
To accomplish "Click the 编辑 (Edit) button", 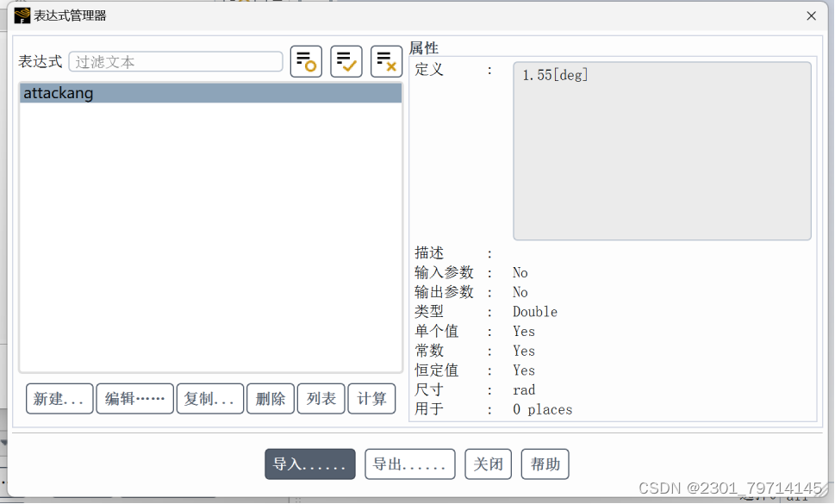I will pos(134,398).
